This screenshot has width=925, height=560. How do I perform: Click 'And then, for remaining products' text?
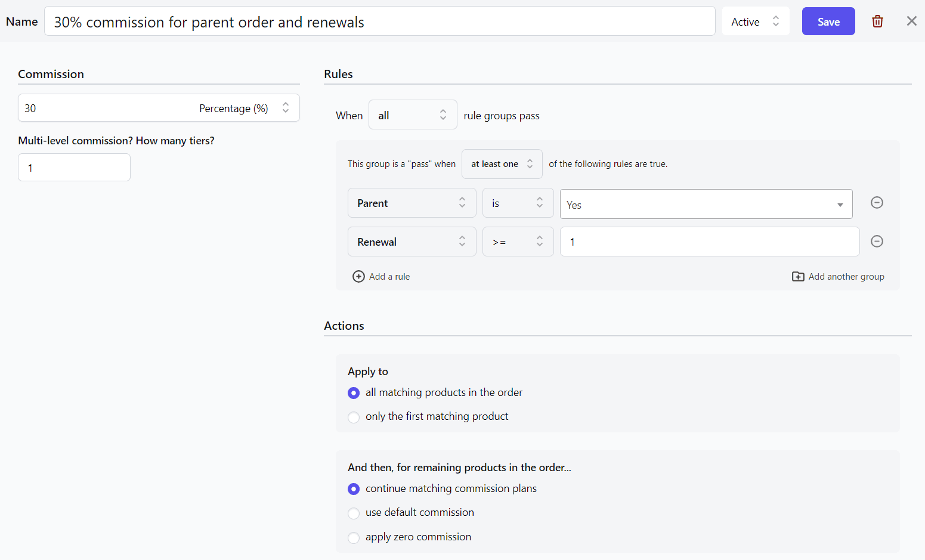coord(459,468)
